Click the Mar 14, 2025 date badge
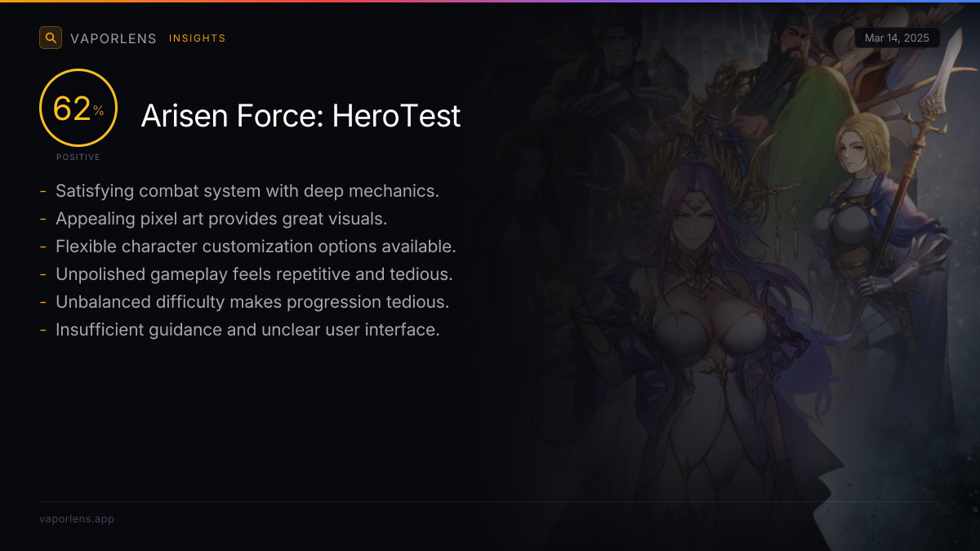The height and width of the screenshot is (551, 980). point(898,38)
